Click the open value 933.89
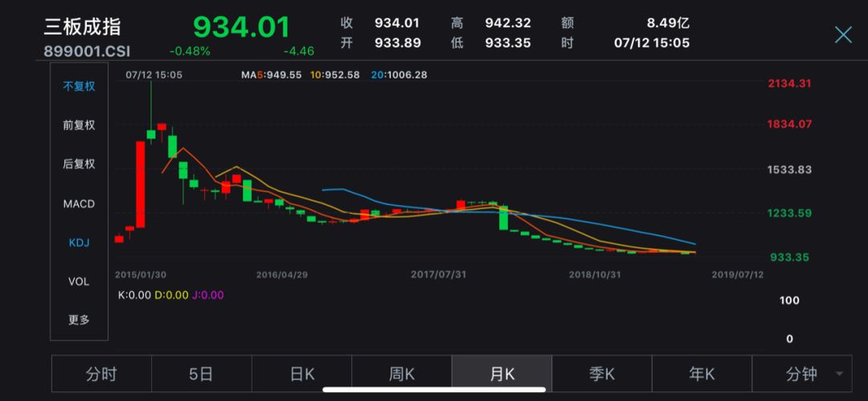868x401 pixels. click(398, 43)
